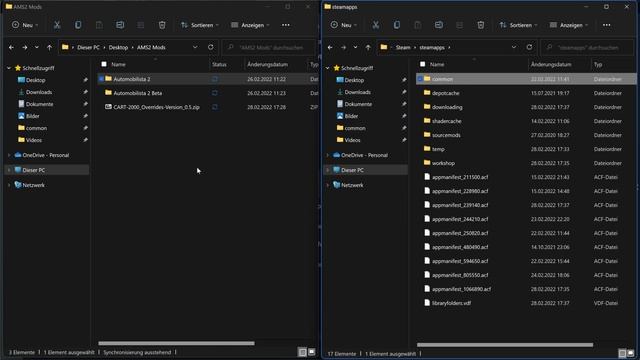Click Copy icon in AMS2 Mods window

[x=78, y=25]
